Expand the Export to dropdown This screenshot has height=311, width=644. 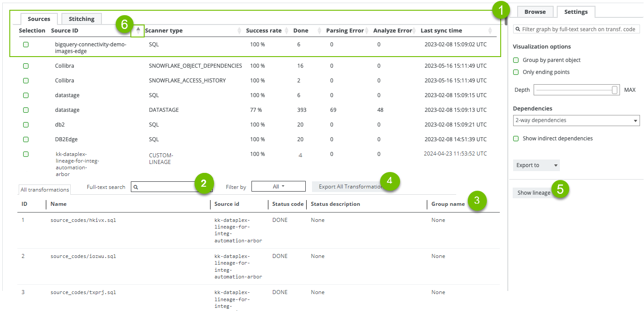536,165
